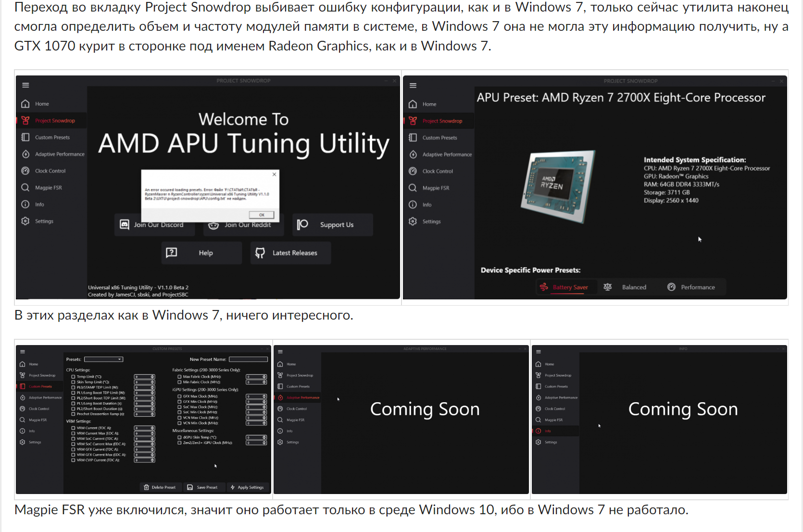
Task: Click "Universal x86 Tuning Utility - V1.1.0 Beta 2"
Action: point(138,287)
